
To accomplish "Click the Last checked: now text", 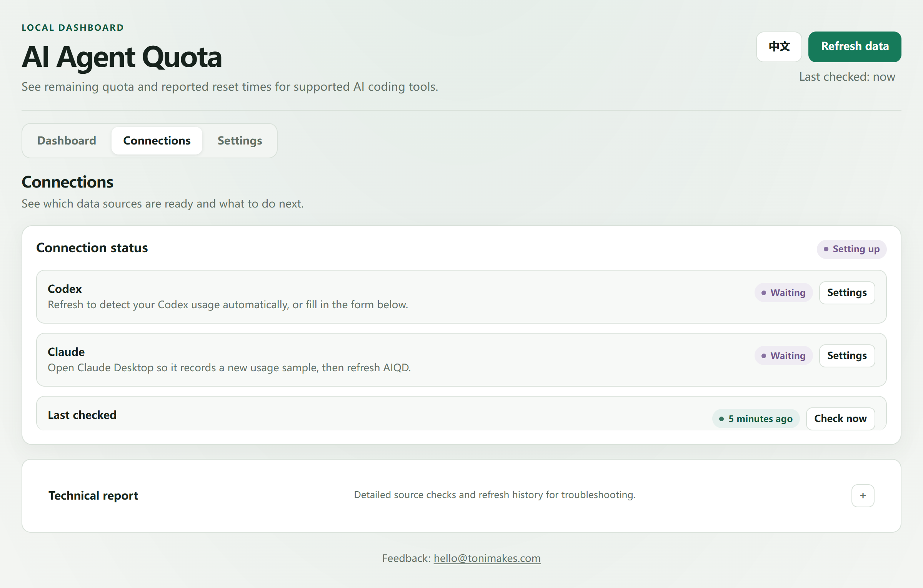I will [847, 77].
